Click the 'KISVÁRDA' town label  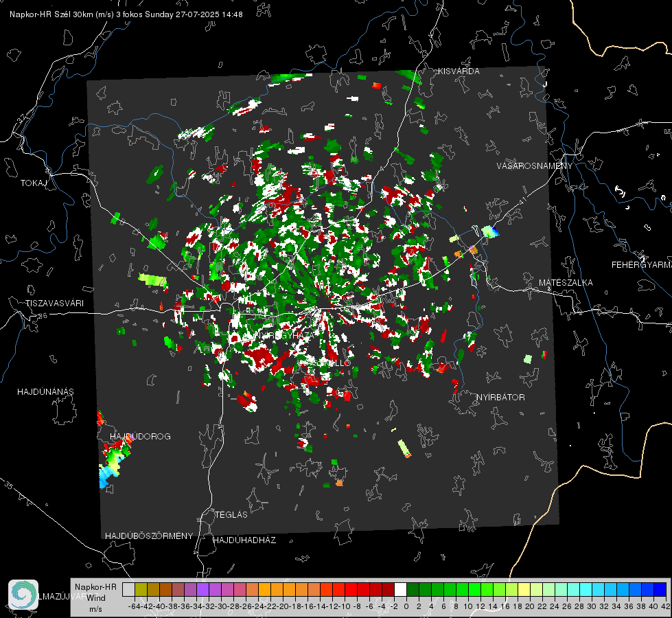tap(459, 71)
